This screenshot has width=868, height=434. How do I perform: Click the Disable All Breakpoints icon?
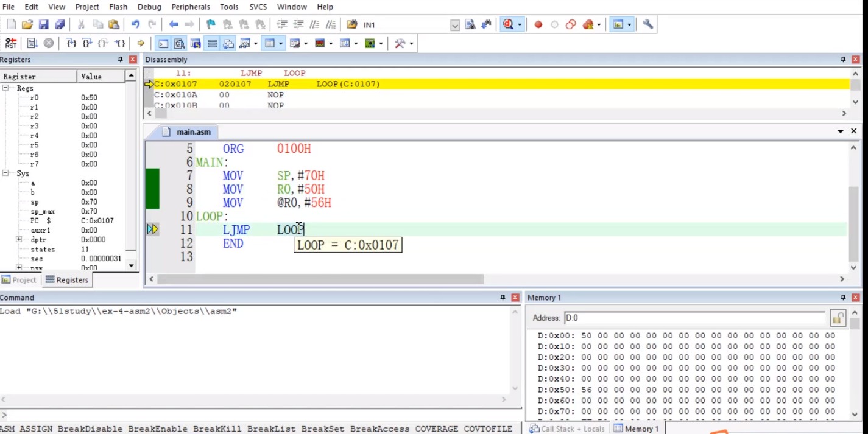coord(571,24)
